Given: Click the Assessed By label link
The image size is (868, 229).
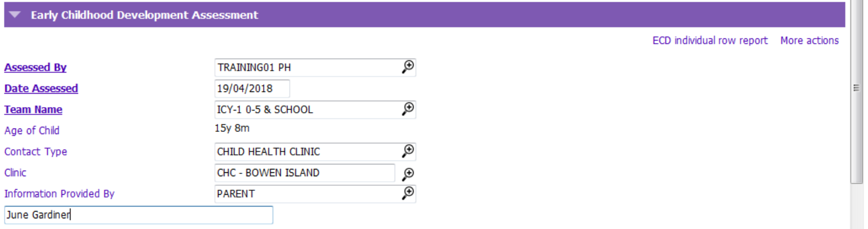Looking at the screenshot, I should click(x=35, y=68).
